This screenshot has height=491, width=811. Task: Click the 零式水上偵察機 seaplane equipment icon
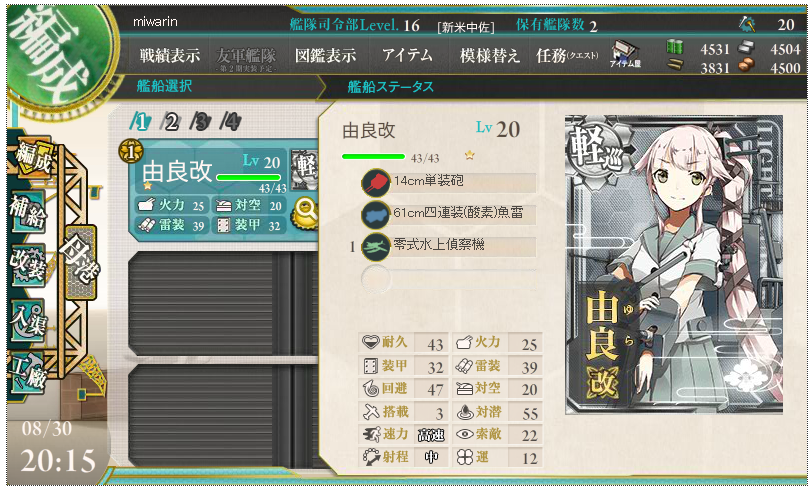coord(376,246)
